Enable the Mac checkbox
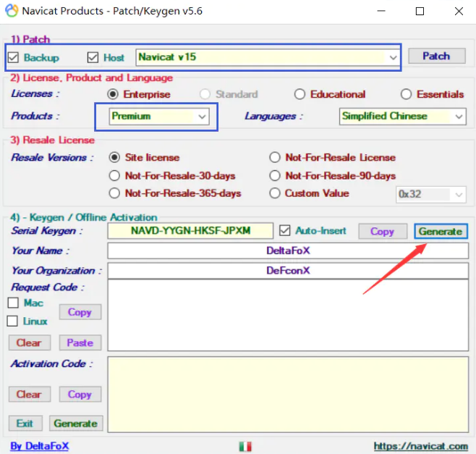This screenshot has width=476, height=454. (13, 303)
